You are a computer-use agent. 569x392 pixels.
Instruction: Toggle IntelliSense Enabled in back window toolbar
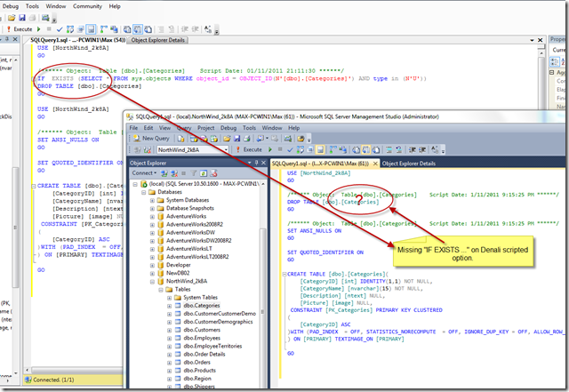(x=91, y=29)
